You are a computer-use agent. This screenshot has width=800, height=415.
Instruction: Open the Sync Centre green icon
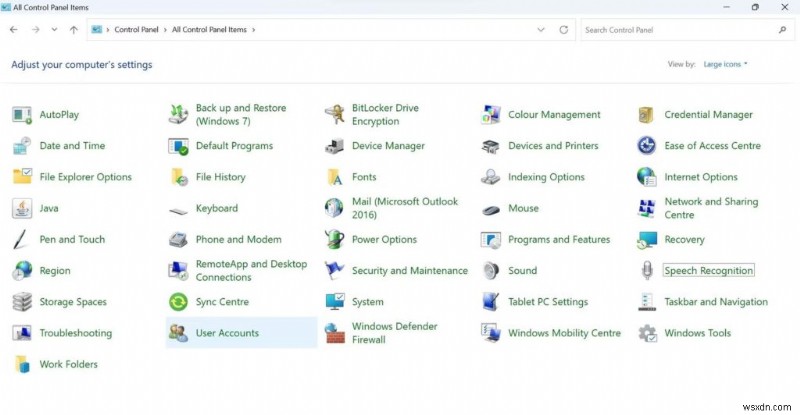[178, 302]
